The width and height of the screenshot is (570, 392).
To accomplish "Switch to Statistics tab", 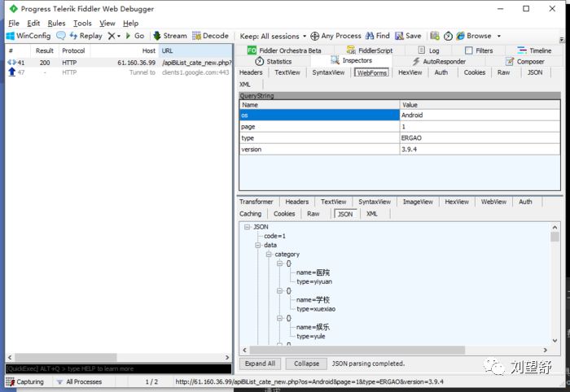I will [274, 61].
